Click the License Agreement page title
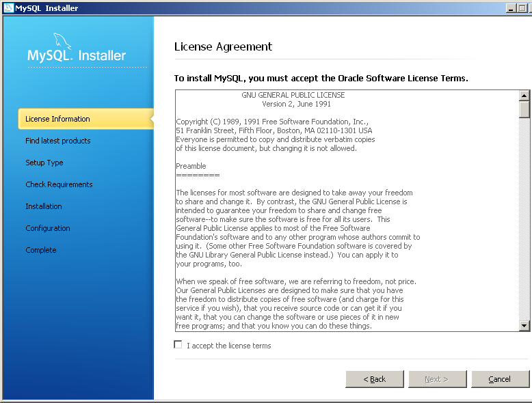This screenshot has height=403, width=532. tap(223, 46)
